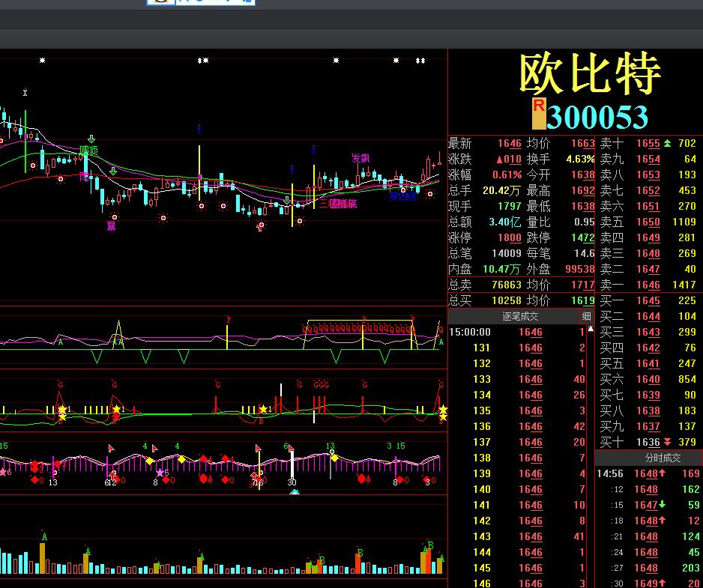
Task: Click the 周顶 signal label on chart
Action: point(88,150)
